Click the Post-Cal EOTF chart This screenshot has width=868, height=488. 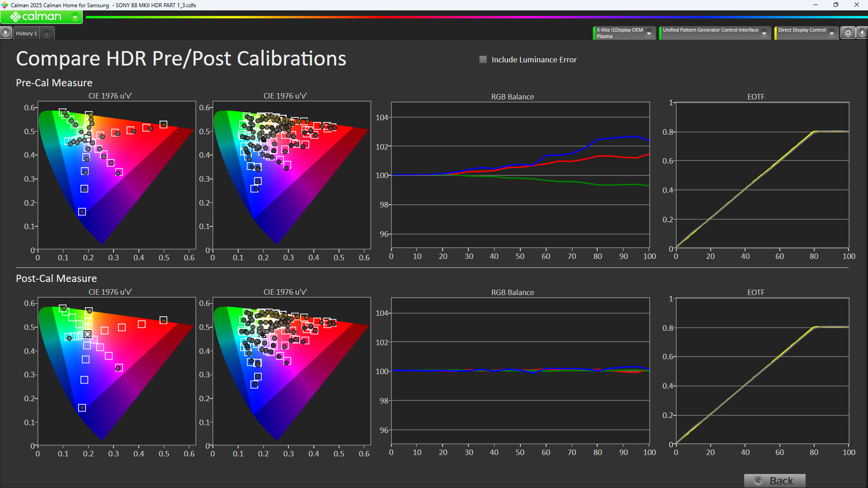(762, 371)
